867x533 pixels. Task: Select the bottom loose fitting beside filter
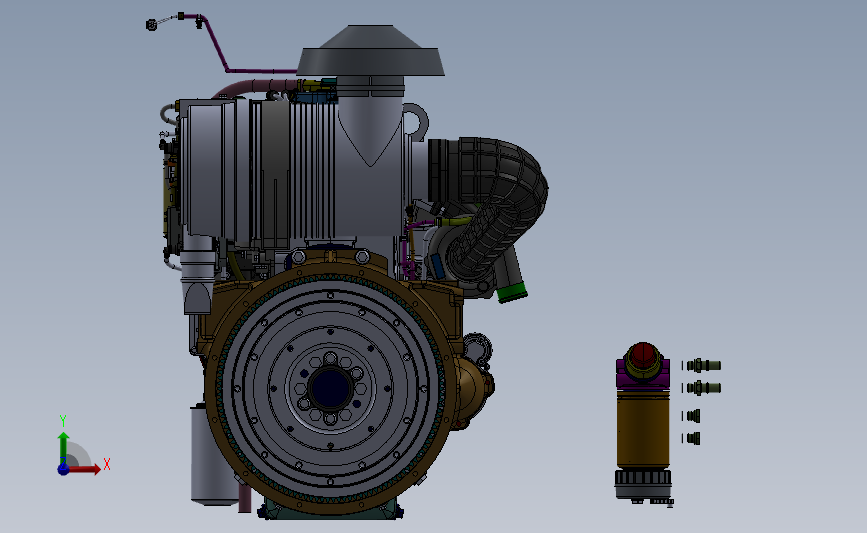pos(691,438)
